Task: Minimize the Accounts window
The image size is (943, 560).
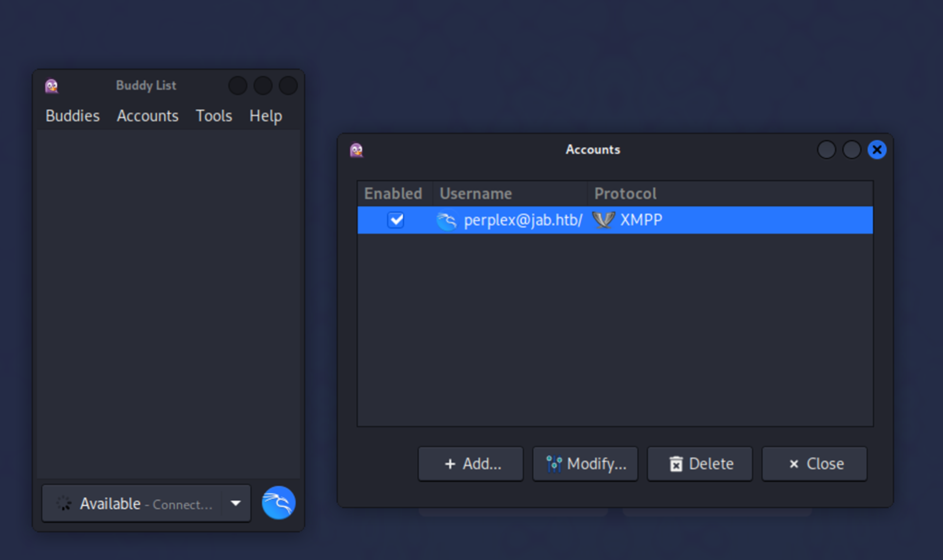Action: pyautogui.click(x=826, y=150)
